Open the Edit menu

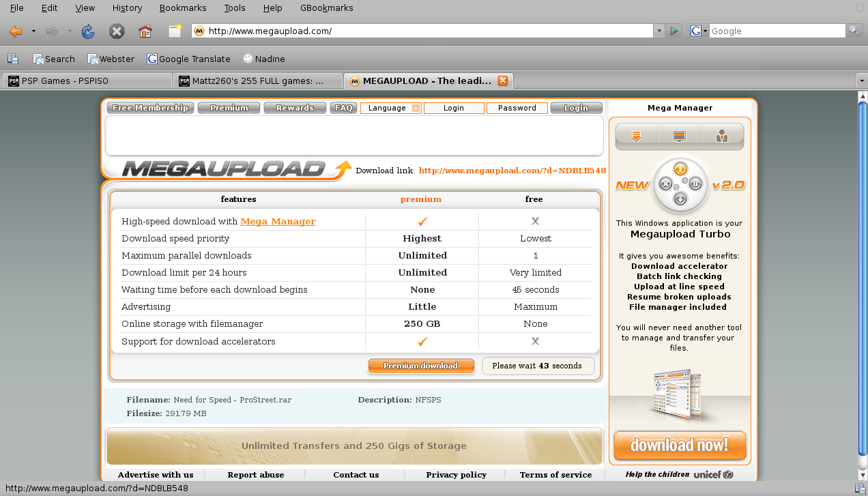(49, 8)
